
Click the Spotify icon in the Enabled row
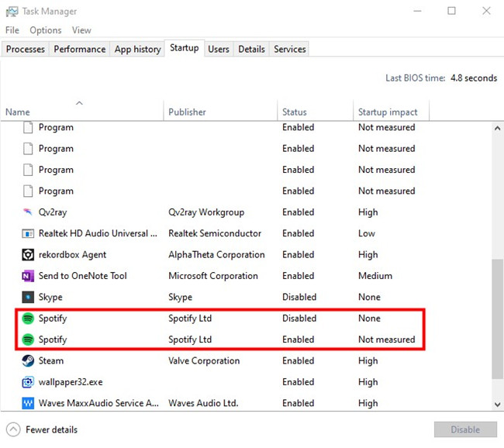pos(28,339)
